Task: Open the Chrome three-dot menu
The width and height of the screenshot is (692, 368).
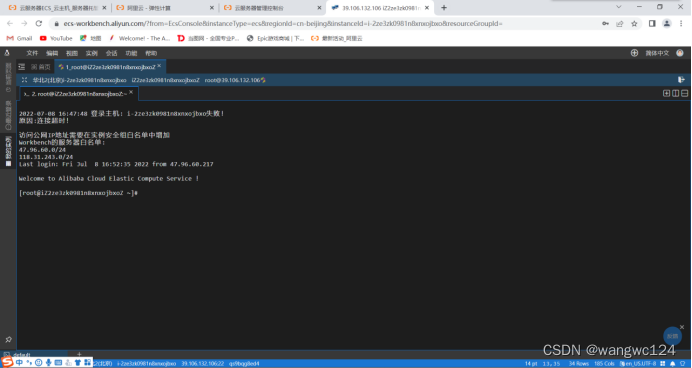Action: [x=682, y=23]
